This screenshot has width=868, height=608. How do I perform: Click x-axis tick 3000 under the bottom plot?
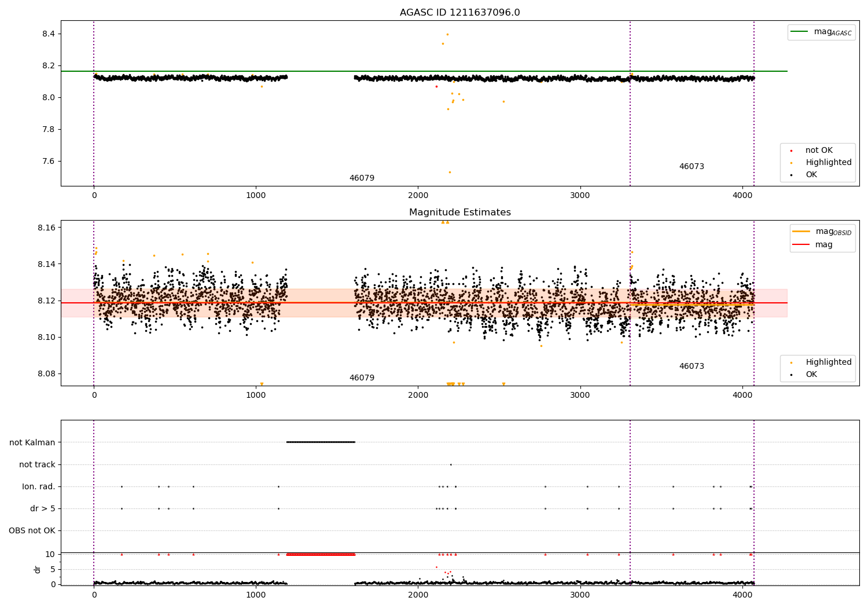[x=580, y=595]
